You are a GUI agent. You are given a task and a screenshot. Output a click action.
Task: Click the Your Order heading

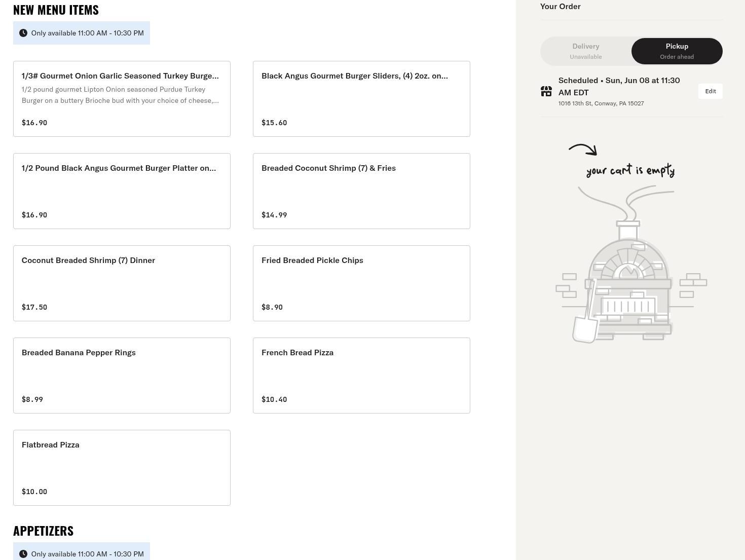click(561, 6)
